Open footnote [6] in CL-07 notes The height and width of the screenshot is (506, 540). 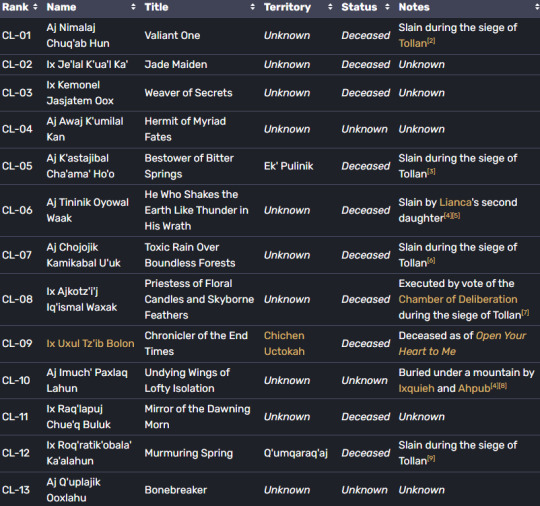tap(431, 261)
